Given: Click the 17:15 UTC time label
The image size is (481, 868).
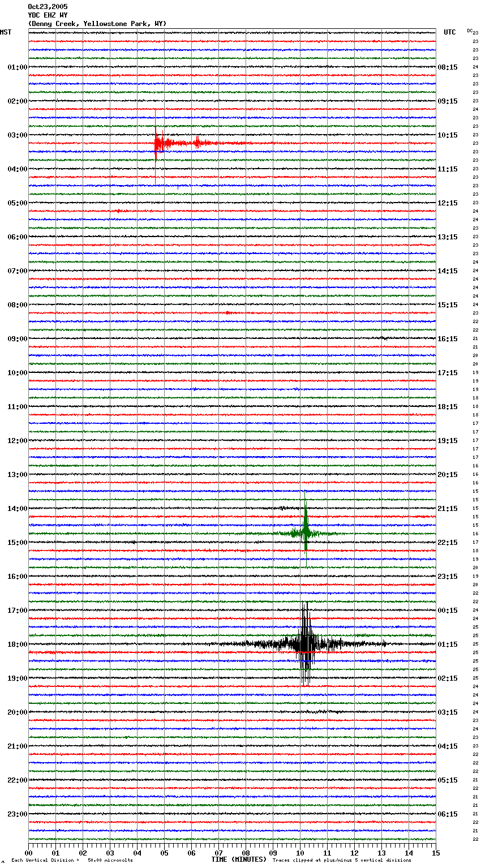Looking at the screenshot, I should (448, 373).
